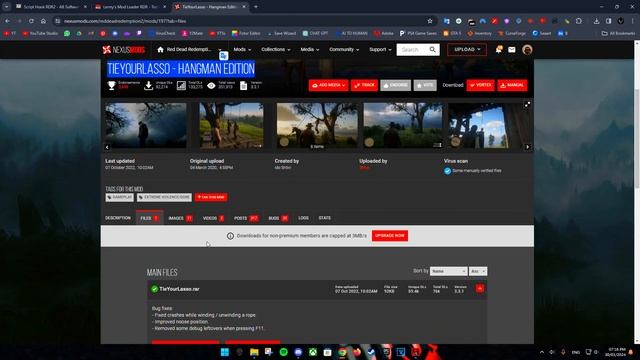Open the Add Media dropdown
The height and width of the screenshot is (360, 640).
coord(328,85)
